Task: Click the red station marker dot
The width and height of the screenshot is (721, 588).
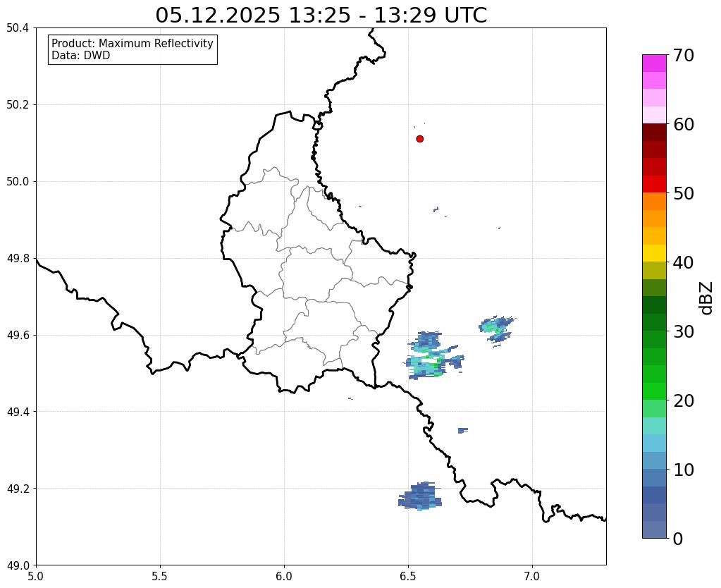Action: (x=419, y=139)
